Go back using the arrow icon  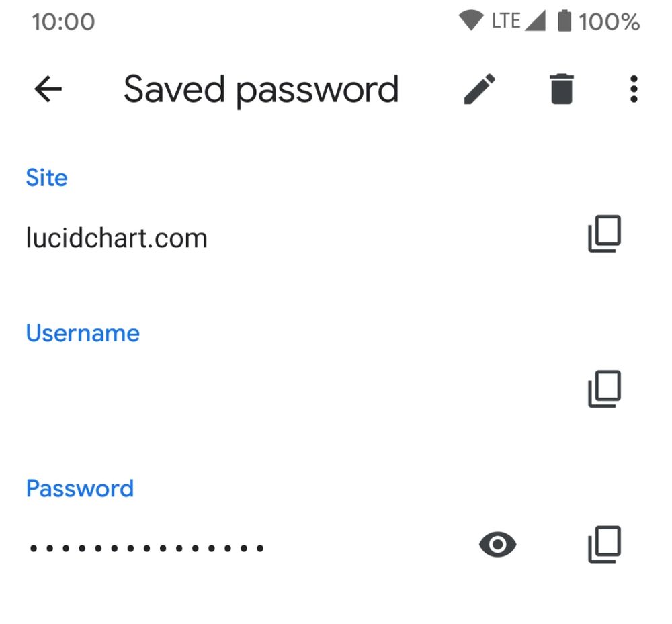(48, 89)
